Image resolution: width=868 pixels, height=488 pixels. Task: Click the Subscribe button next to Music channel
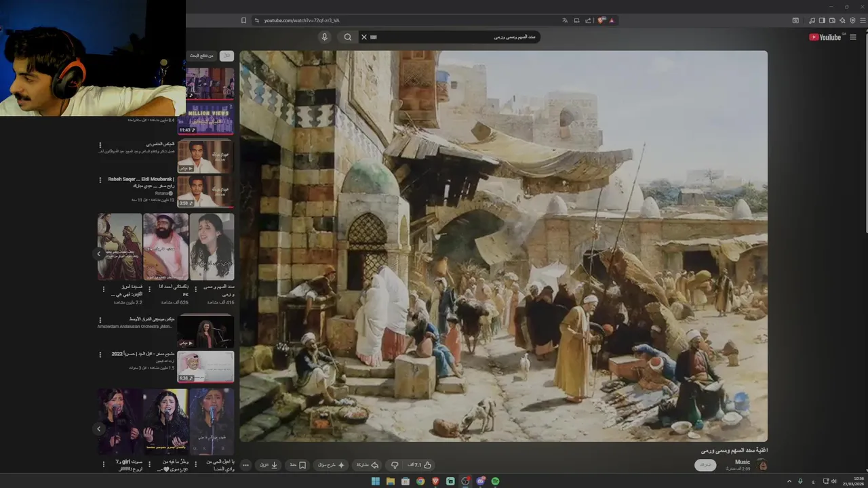(705, 465)
